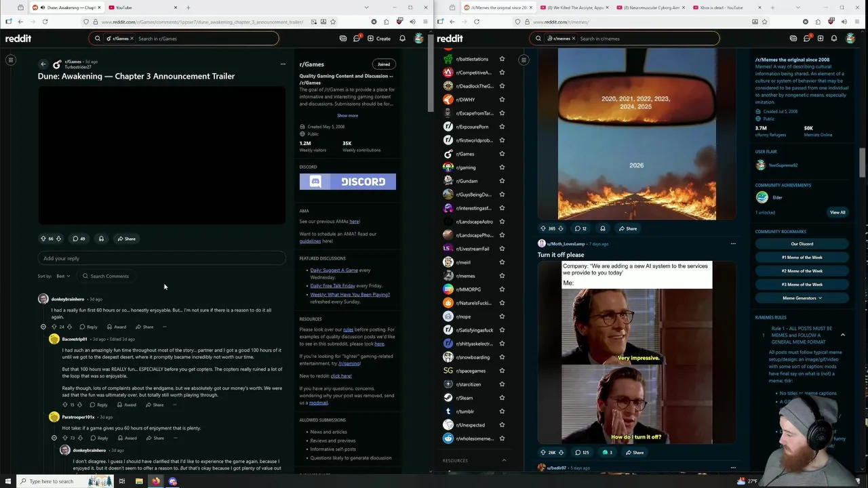The width and height of the screenshot is (868, 488).
Task: Open notifications bell in r/Games window
Action: pos(402,39)
